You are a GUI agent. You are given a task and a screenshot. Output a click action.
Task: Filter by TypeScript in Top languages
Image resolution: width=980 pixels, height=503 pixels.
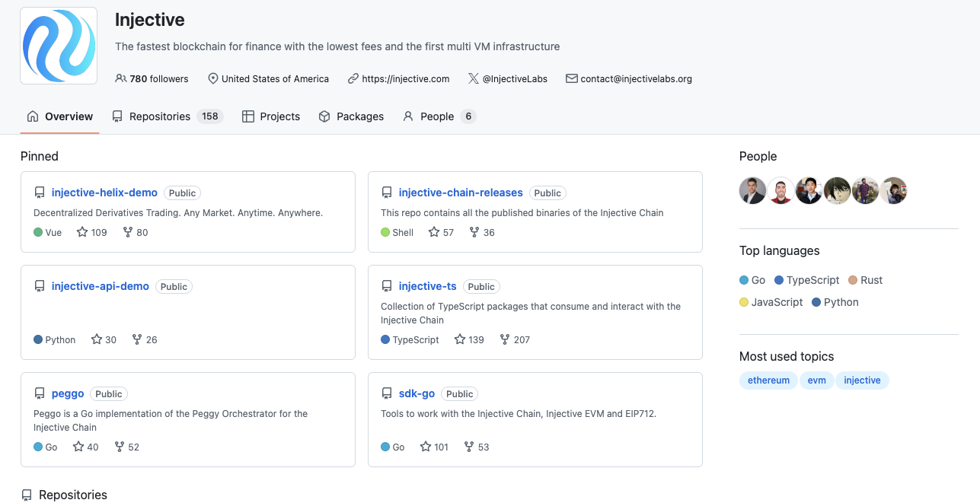(807, 280)
